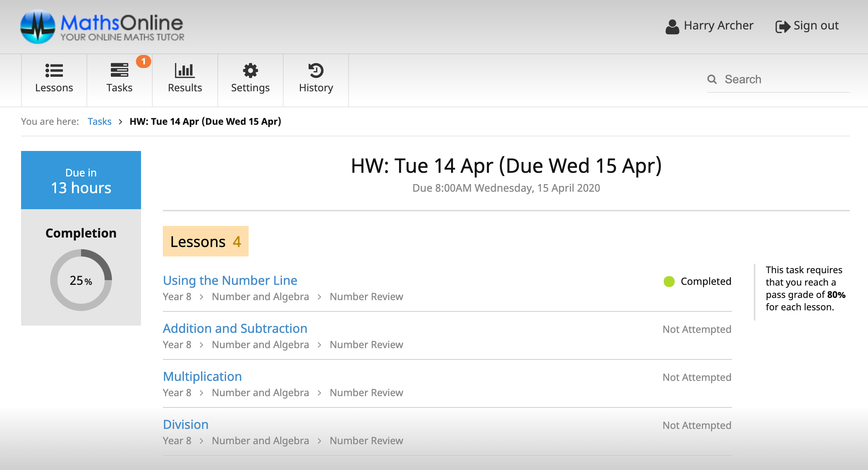Click the 25% completion ring
The width and height of the screenshot is (868, 470).
tap(81, 280)
